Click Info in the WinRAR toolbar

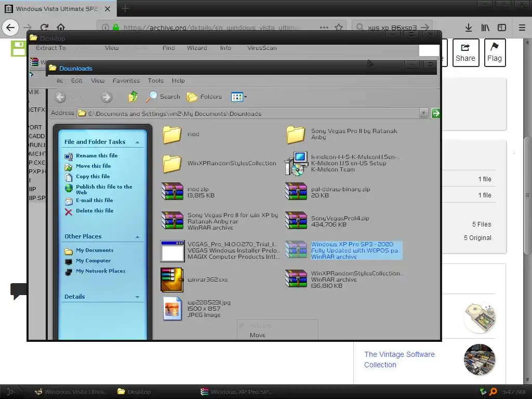coord(225,48)
